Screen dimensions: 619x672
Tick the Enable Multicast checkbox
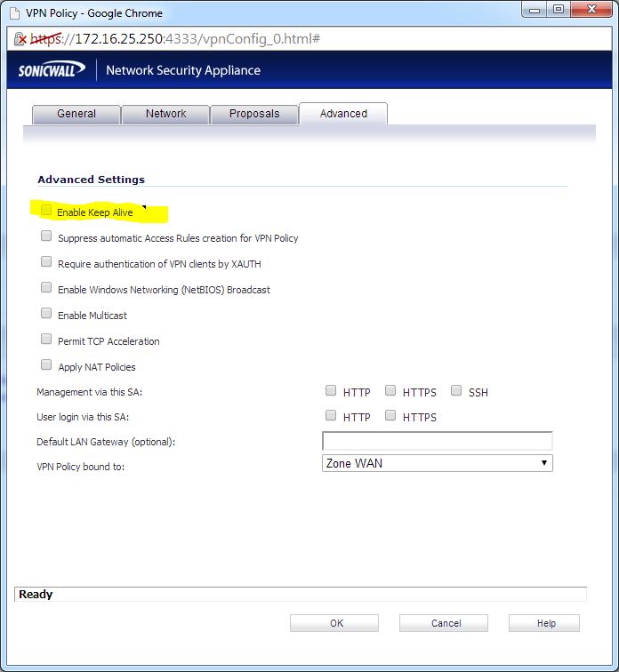tap(46, 313)
